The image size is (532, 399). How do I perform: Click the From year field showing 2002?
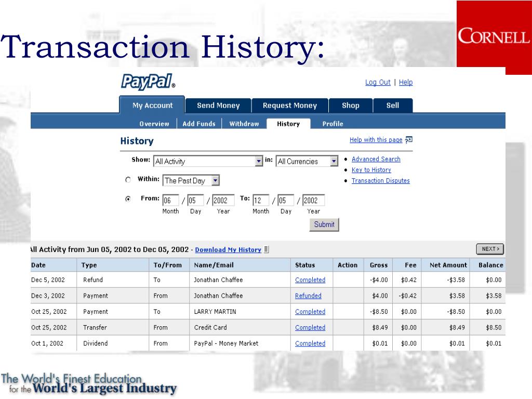tap(223, 200)
